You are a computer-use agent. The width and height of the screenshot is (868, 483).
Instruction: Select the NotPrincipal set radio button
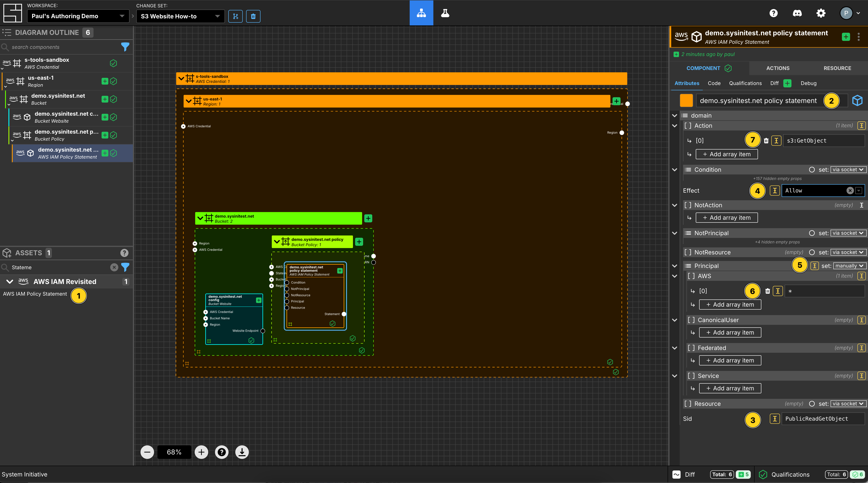(812, 233)
